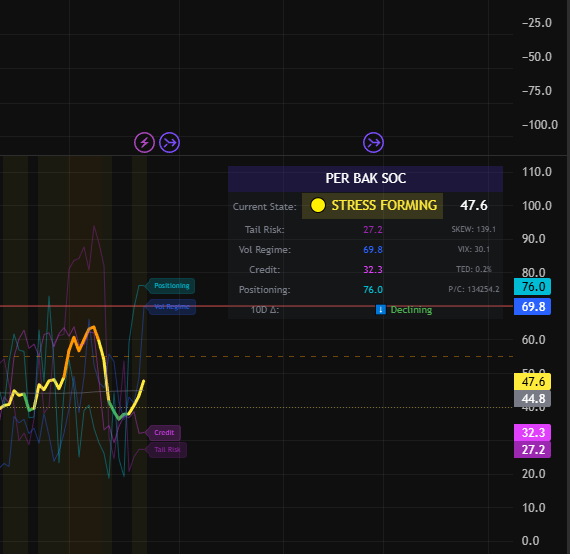The width and height of the screenshot is (570, 554).
Task: Click the right purple arrow event marker
Action: click(x=373, y=142)
